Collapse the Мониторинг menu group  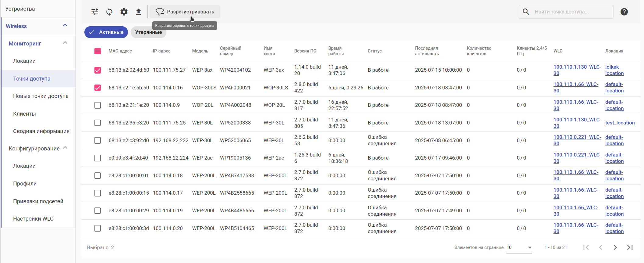click(x=65, y=43)
